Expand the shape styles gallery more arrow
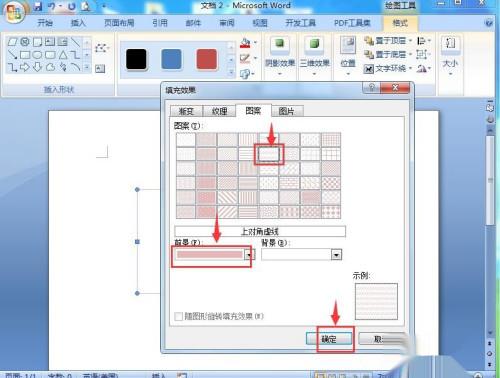500x378 pixels. [231, 72]
